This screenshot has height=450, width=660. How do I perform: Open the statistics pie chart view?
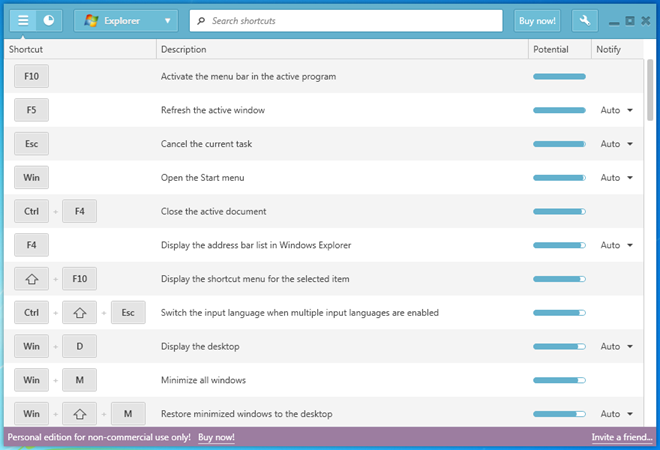(50, 20)
